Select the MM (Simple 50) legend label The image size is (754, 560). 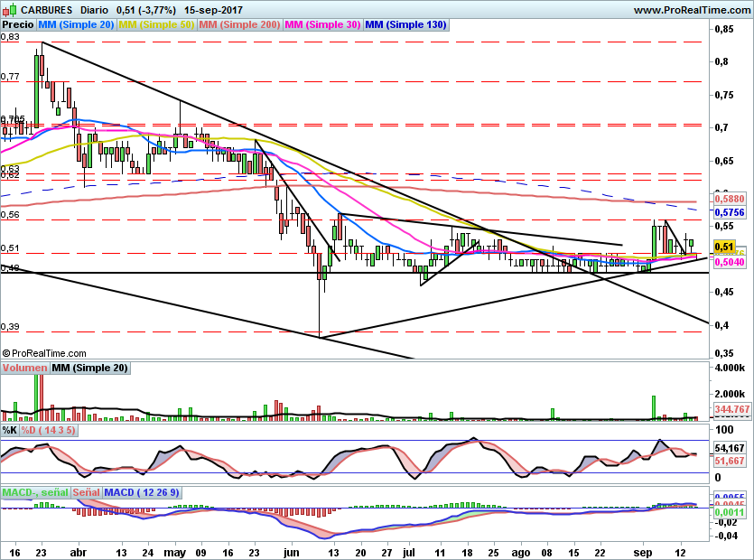(156, 24)
